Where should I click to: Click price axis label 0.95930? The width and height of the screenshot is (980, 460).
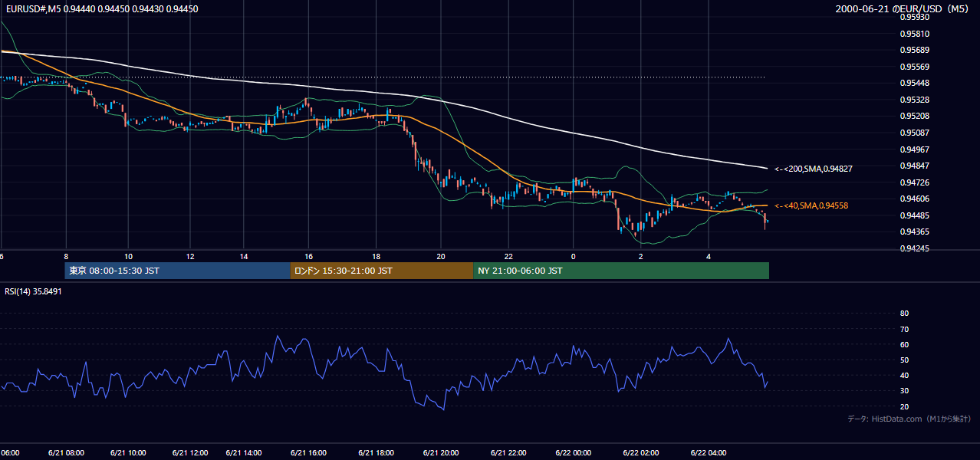915,17
